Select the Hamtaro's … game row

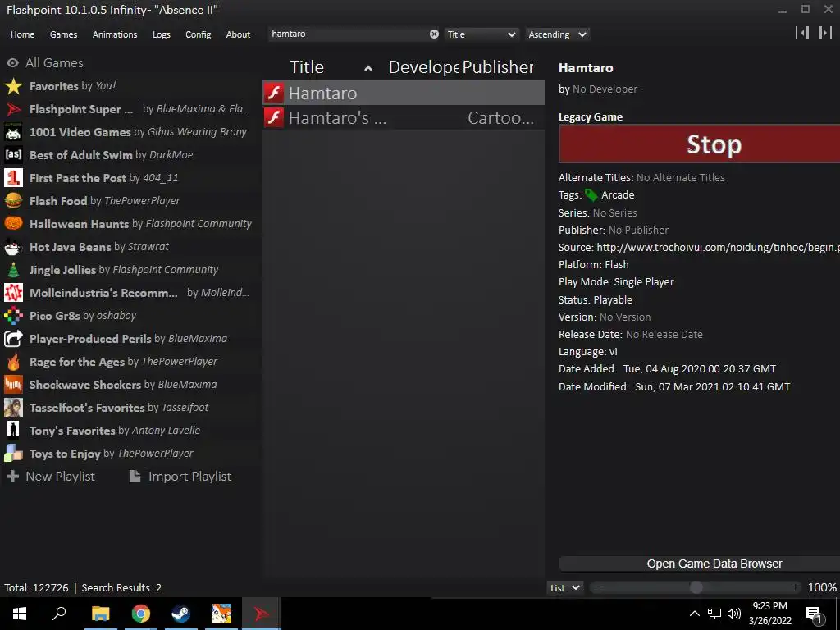coord(404,117)
